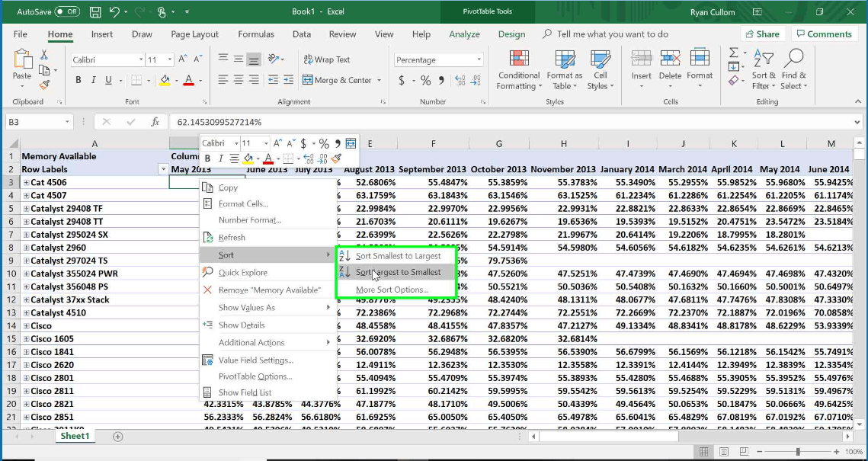Select Sort Smallest to Largest
868x461 pixels.
click(398, 256)
